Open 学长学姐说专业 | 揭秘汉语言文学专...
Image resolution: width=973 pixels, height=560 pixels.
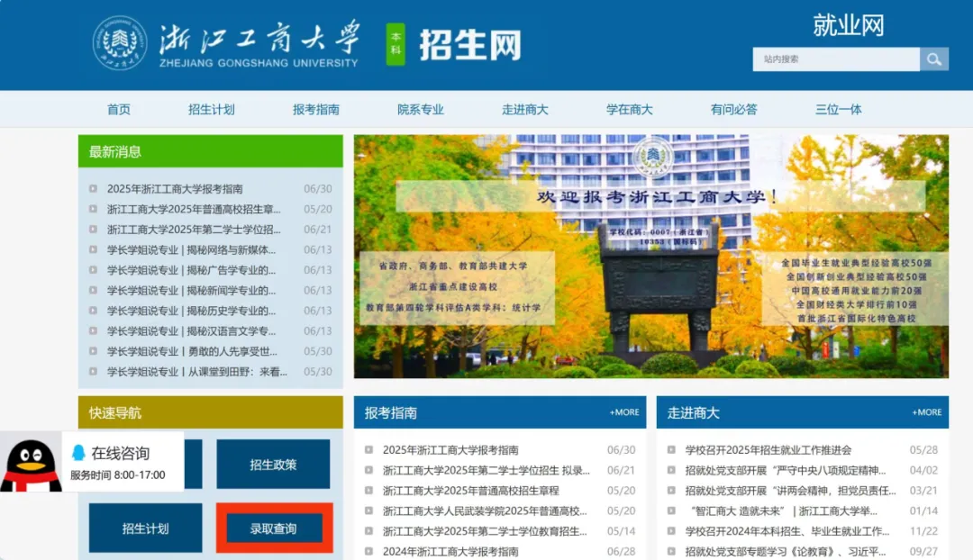191,331
